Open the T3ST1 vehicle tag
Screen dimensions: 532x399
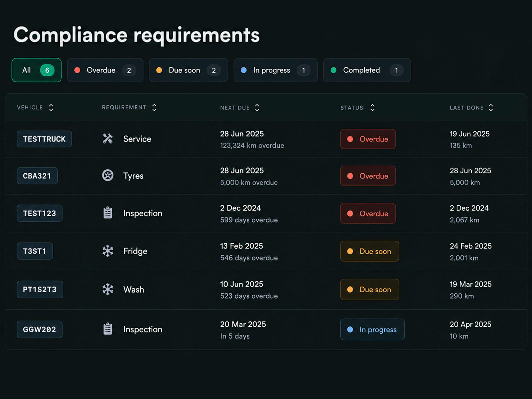coord(35,251)
